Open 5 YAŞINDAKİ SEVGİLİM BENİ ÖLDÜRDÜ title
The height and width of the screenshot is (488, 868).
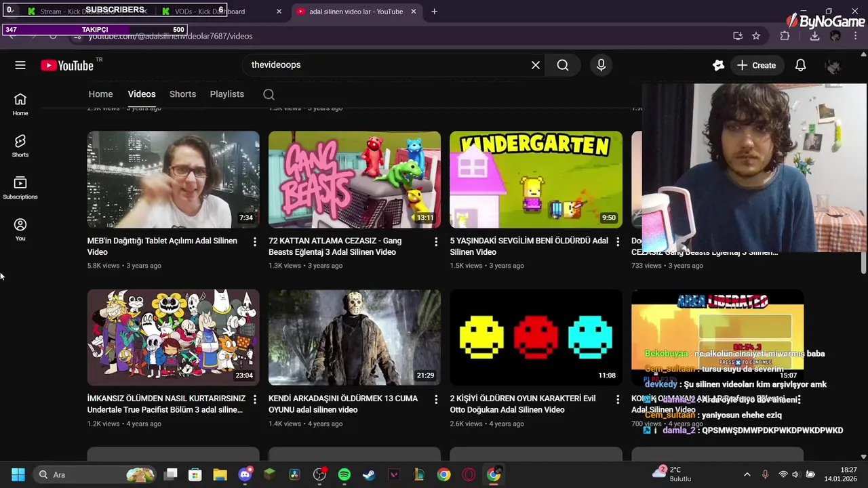[529, 246]
